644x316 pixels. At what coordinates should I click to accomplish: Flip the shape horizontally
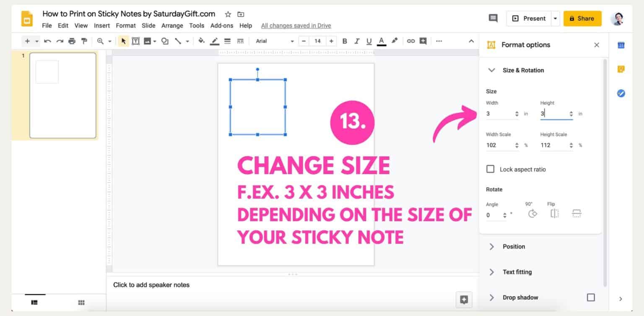coord(554,214)
